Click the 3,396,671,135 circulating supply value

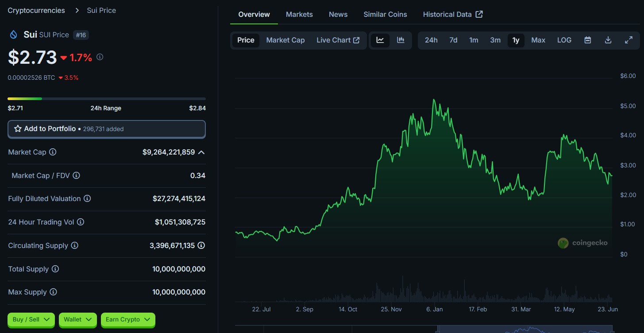172,245
